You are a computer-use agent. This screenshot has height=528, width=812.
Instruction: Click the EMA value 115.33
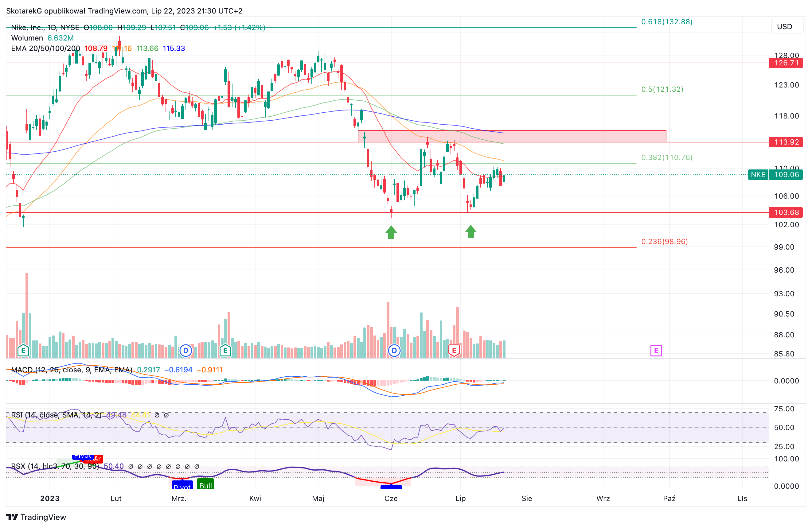(174, 49)
